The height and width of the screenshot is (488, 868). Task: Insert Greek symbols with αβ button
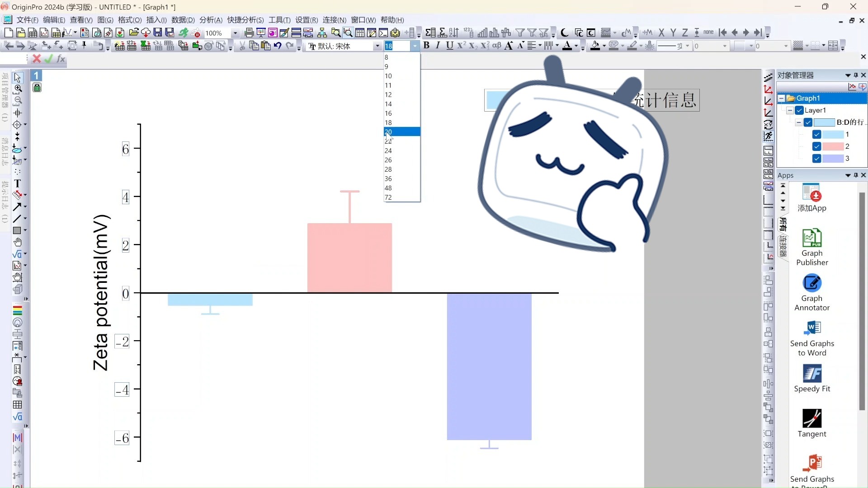497,46
